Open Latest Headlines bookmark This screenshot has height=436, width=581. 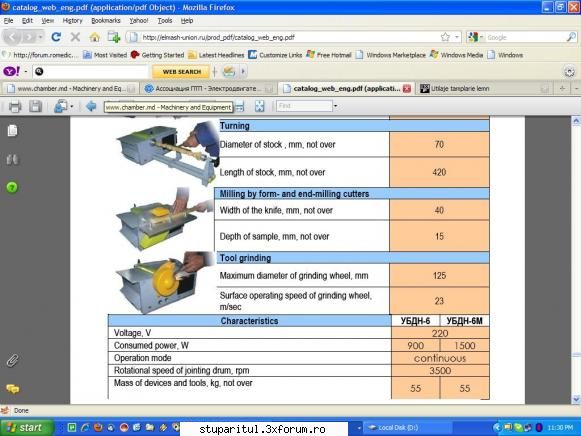216,55
